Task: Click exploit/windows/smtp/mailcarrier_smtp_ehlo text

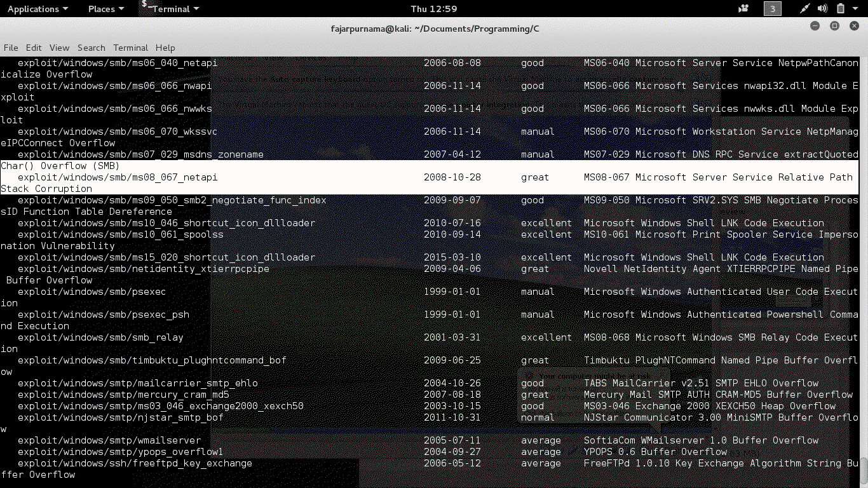Action: (x=138, y=383)
